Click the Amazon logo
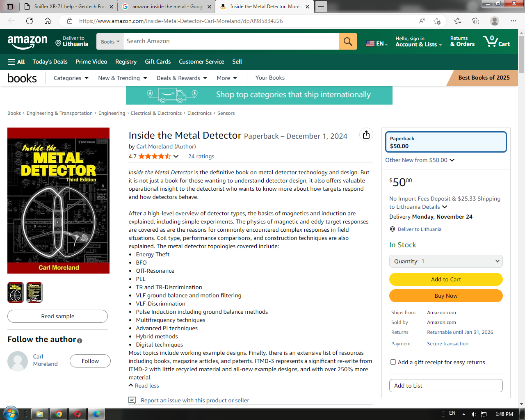 pyautogui.click(x=27, y=41)
